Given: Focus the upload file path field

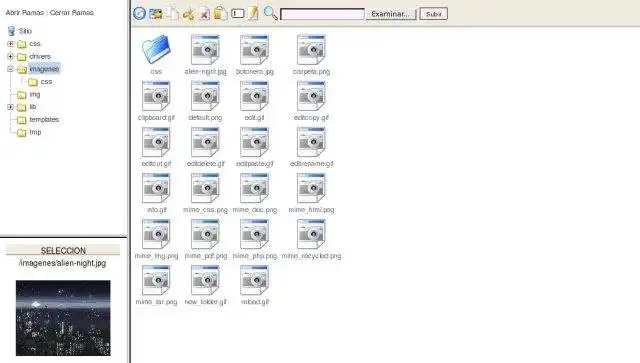Looking at the screenshot, I should [x=322, y=14].
